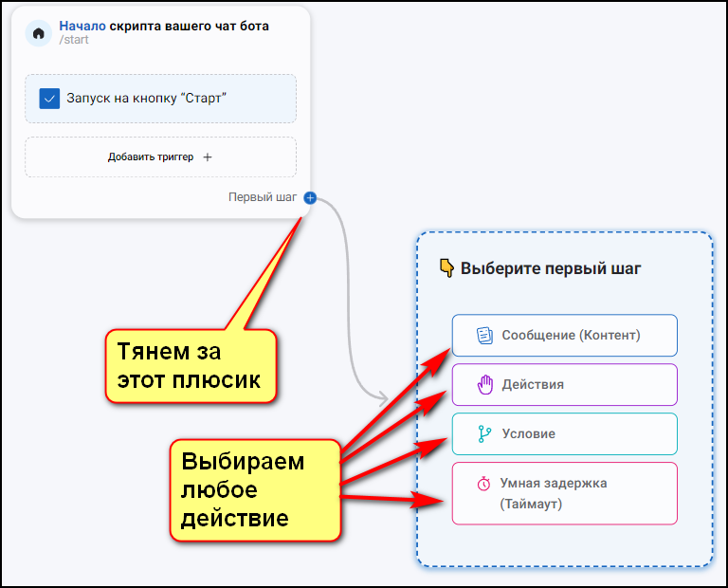Select Сообщение (Контент) as first step

click(x=565, y=336)
